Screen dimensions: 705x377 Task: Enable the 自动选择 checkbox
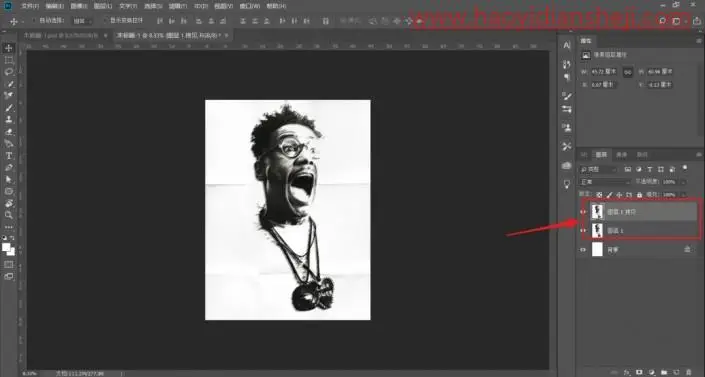[34, 21]
